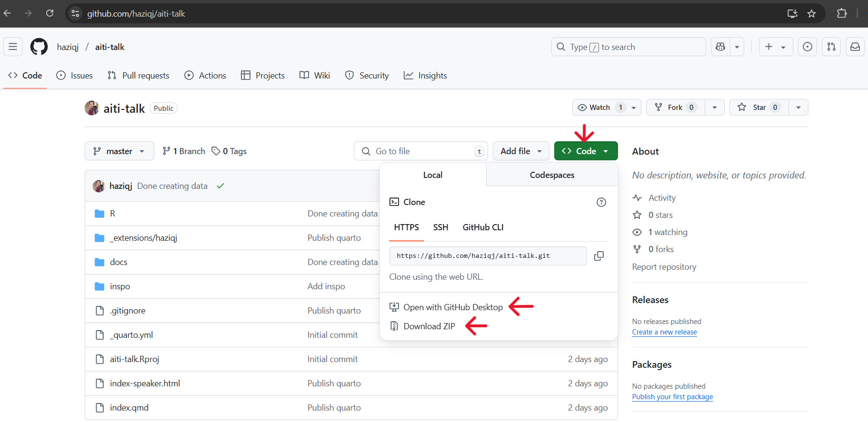Click the HTTPS clone URL text field
This screenshot has height=422, width=868.
pos(488,256)
